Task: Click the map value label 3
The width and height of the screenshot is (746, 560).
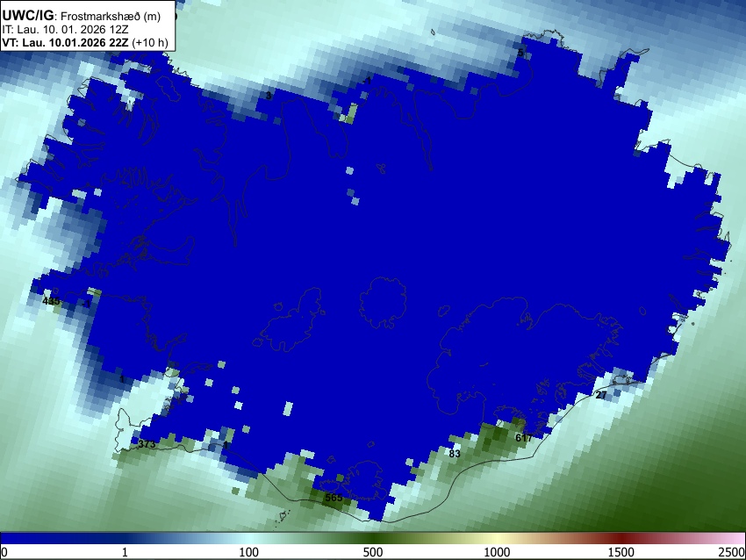Action: [269, 96]
